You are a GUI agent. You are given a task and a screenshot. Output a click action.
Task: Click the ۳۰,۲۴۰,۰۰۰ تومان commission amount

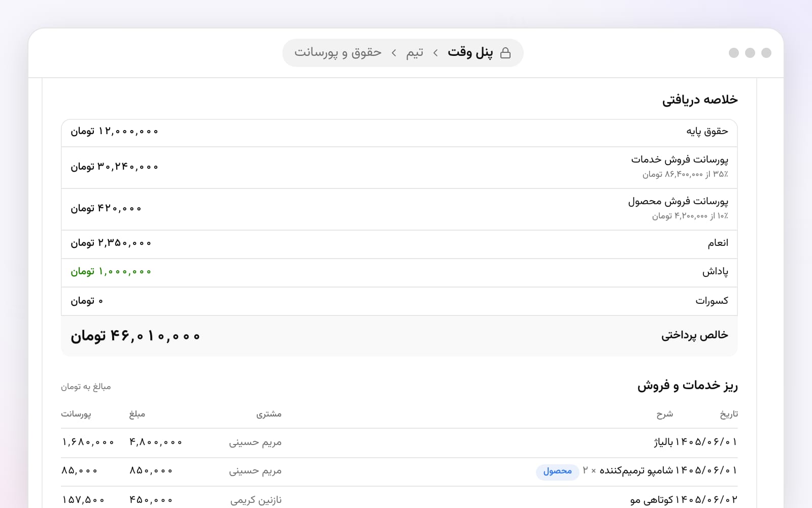[x=115, y=167]
